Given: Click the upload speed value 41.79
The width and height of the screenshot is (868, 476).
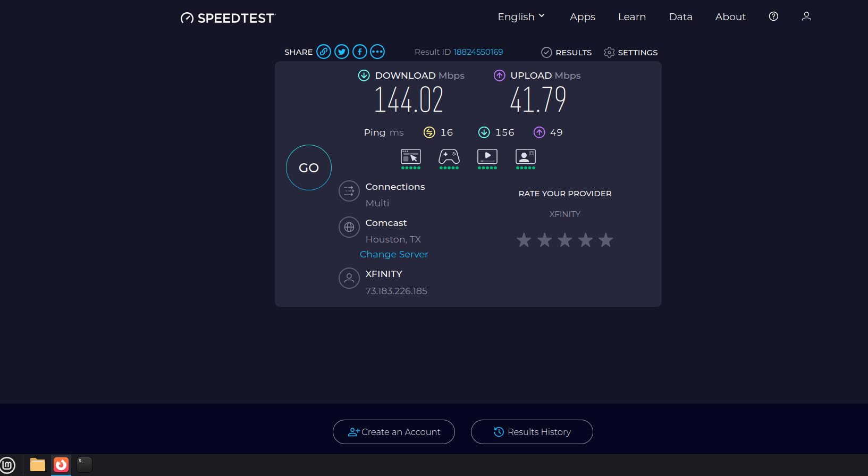Looking at the screenshot, I should click(538, 99).
